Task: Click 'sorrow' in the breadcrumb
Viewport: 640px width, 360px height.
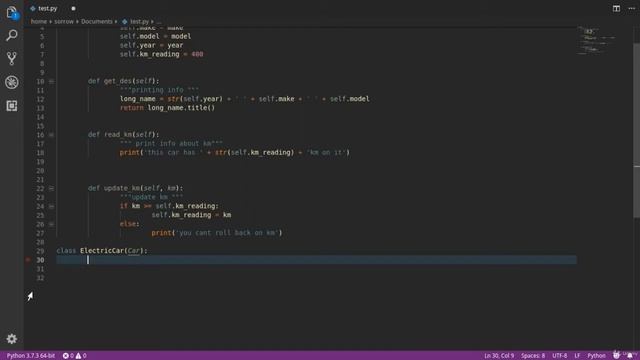Action: (64, 22)
